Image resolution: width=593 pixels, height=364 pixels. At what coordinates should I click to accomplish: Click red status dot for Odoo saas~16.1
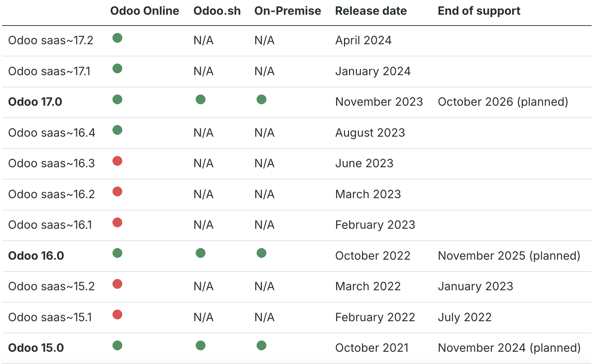point(117,222)
